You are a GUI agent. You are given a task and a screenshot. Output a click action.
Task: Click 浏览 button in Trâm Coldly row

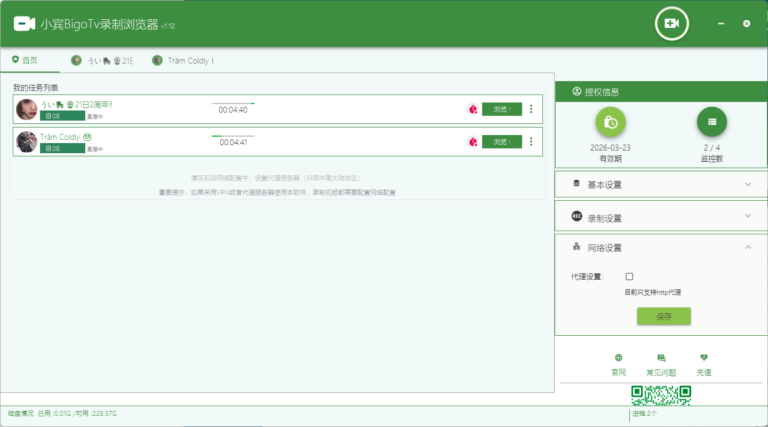[x=501, y=142]
